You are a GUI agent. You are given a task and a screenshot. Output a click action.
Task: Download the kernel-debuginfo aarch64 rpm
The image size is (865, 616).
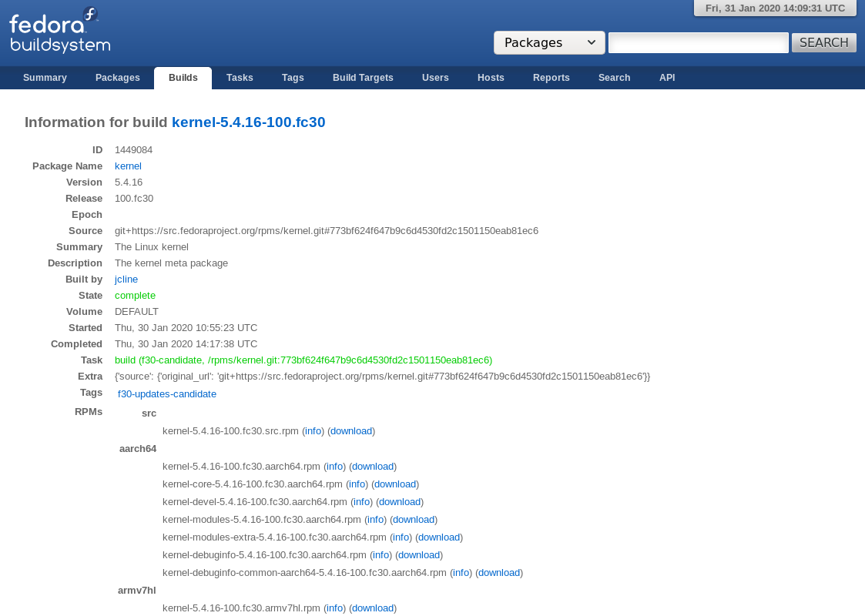419,555
